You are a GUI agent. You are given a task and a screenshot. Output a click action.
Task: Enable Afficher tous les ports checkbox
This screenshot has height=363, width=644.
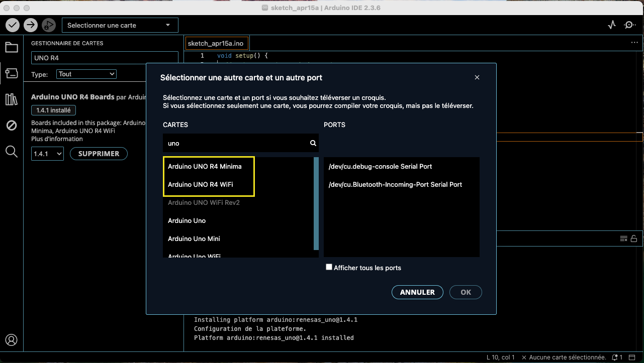[x=329, y=267]
